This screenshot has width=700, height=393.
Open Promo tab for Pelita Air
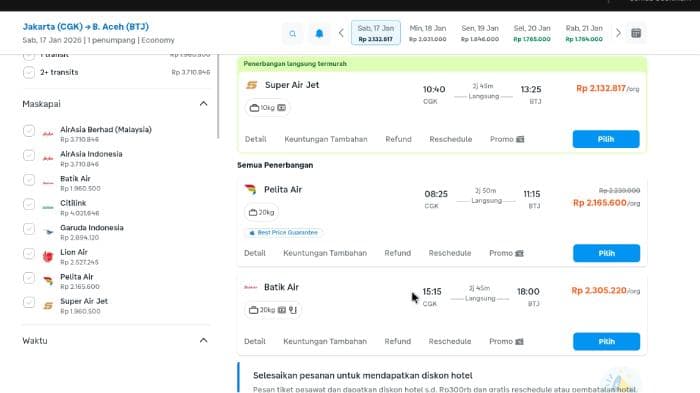click(x=506, y=253)
